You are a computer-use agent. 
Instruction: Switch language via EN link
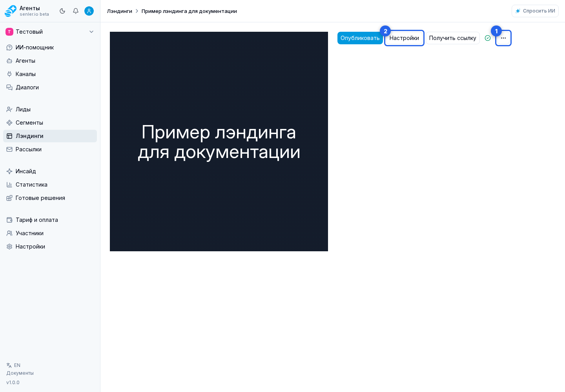point(17,365)
